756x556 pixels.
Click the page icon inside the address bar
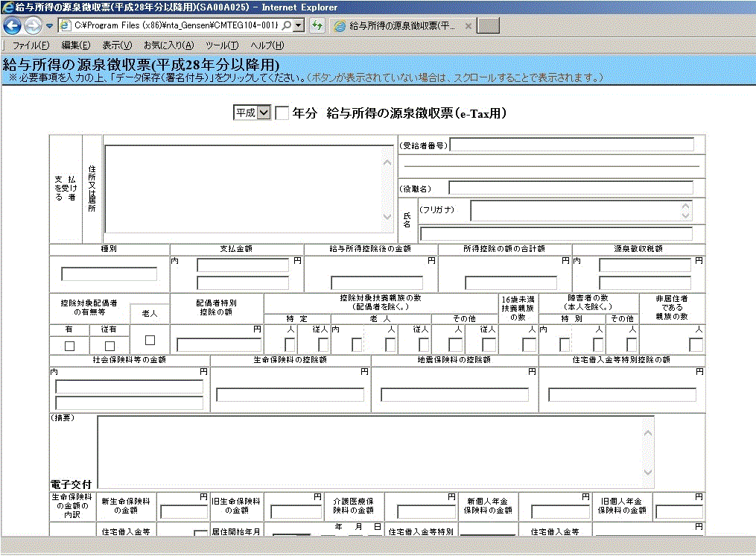[65, 25]
